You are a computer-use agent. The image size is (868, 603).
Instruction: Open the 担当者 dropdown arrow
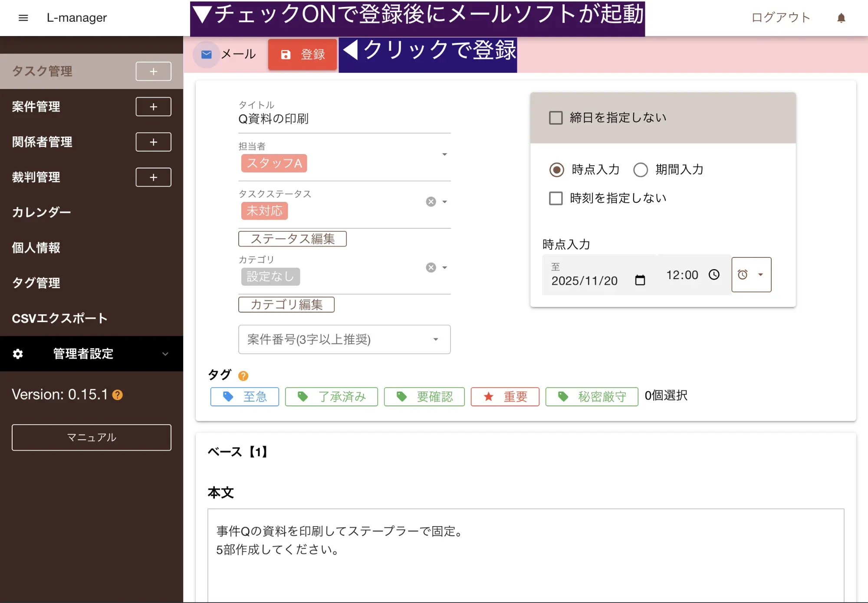(x=444, y=155)
